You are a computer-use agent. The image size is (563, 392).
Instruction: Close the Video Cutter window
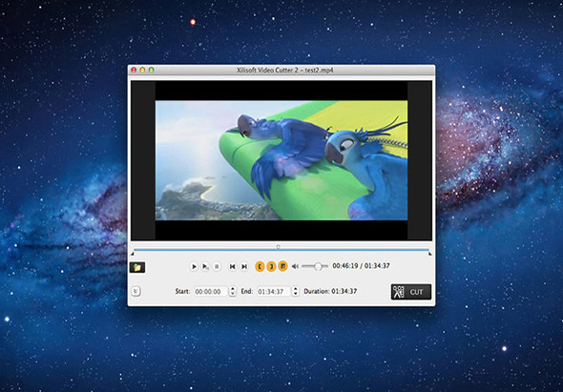134,70
